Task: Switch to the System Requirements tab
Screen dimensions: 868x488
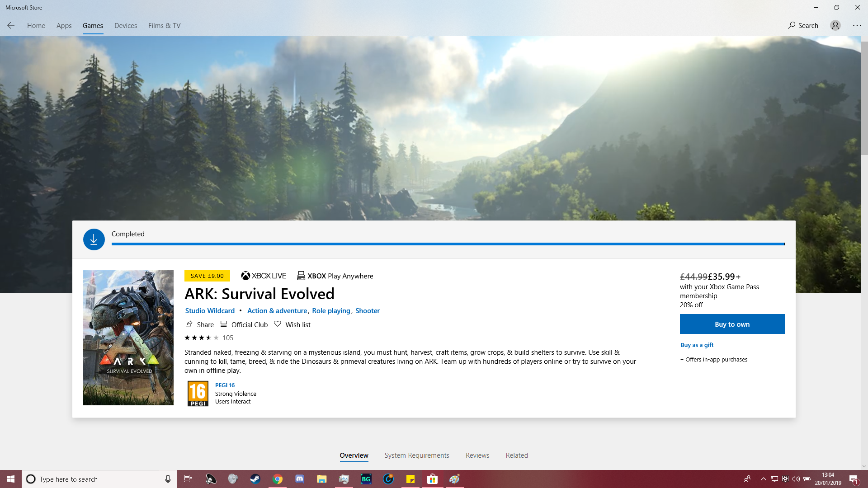Action: click(417, 455)
